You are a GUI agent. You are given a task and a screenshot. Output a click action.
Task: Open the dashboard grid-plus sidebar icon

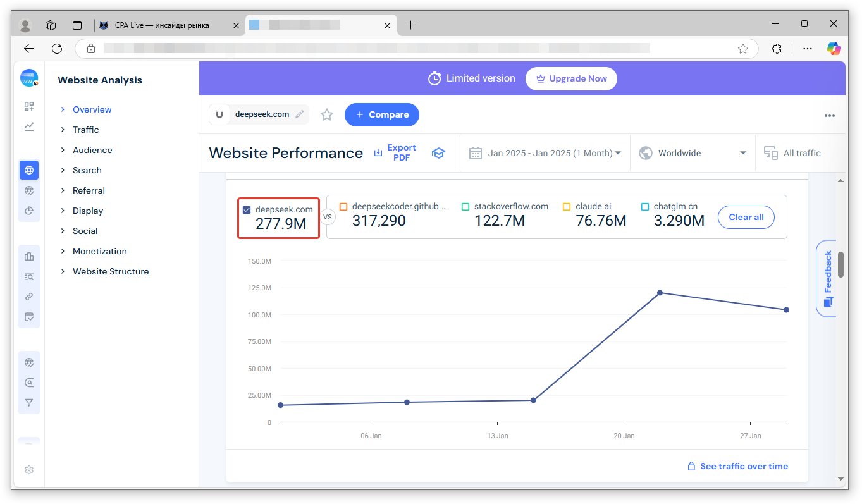coord(29,106)
